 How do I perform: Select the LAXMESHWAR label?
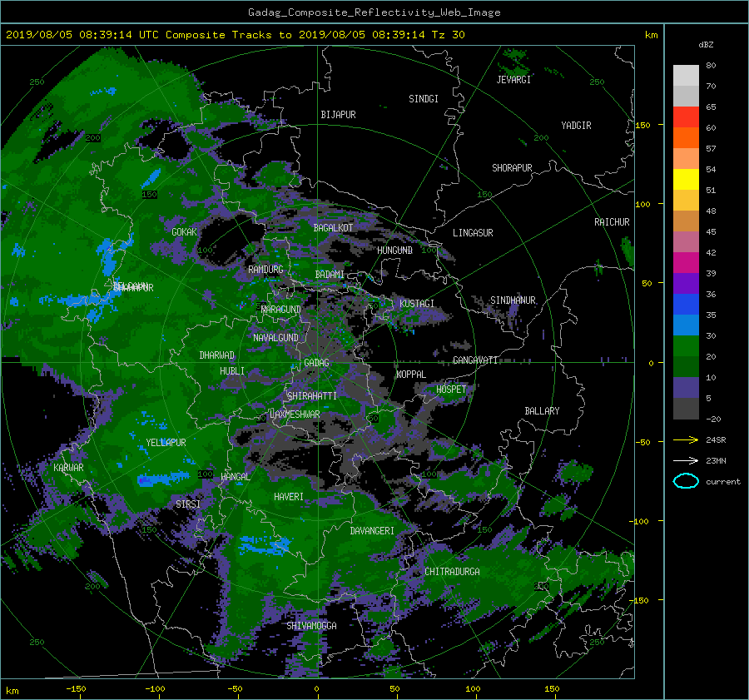pyautogui.click(x=295, y=415)
